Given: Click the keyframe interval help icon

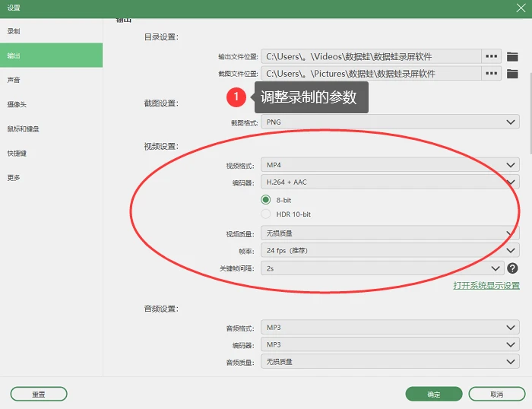Looking at the screenshot, I should [x=512, y=268].
